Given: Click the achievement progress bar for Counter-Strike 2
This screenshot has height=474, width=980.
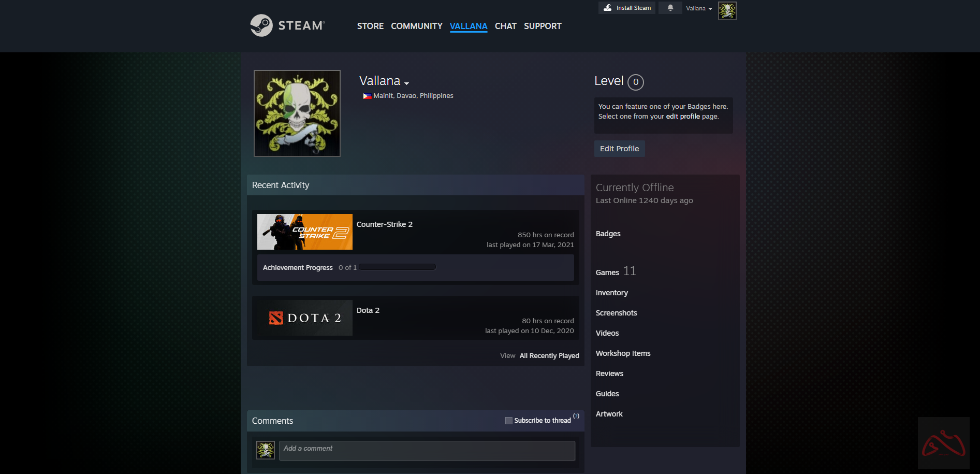Looking at the screenshot, I should pyautogui.click(x=398, y=267).
